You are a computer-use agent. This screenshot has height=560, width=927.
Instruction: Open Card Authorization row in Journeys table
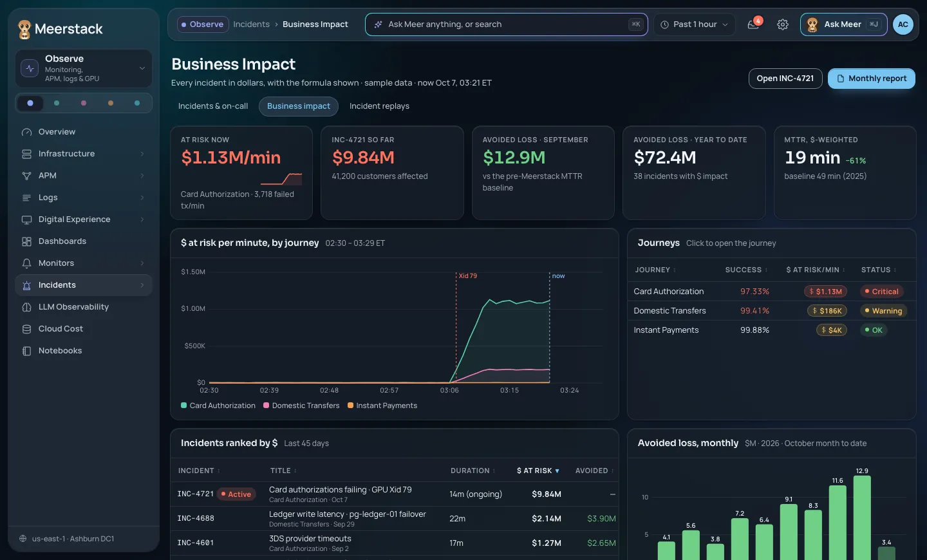pos(771,292)
